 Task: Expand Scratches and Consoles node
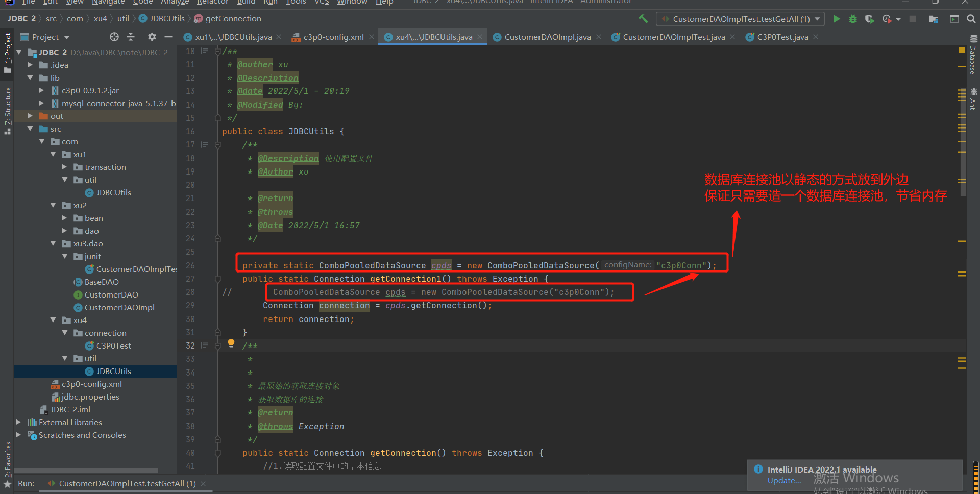tap(18, 435)
